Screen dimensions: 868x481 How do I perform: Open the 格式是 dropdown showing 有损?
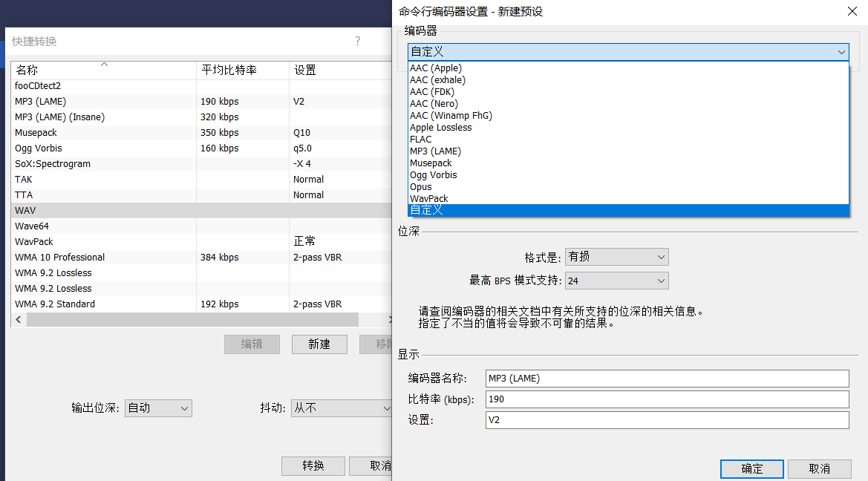[x=616, y=256]
